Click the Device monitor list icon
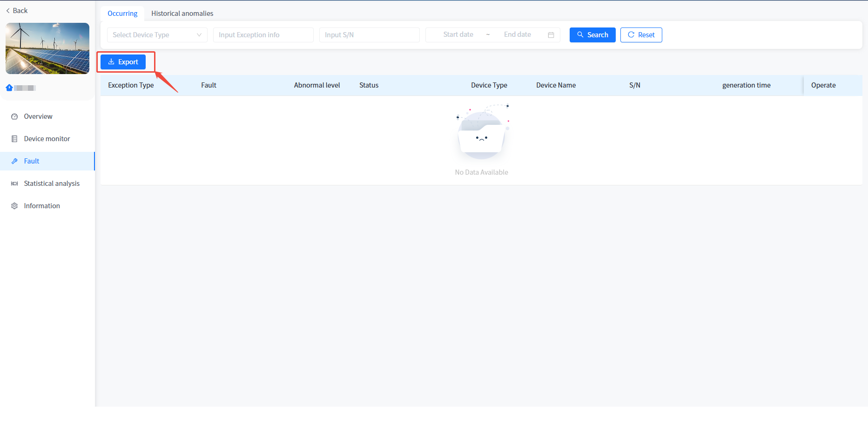 point(14,139)
